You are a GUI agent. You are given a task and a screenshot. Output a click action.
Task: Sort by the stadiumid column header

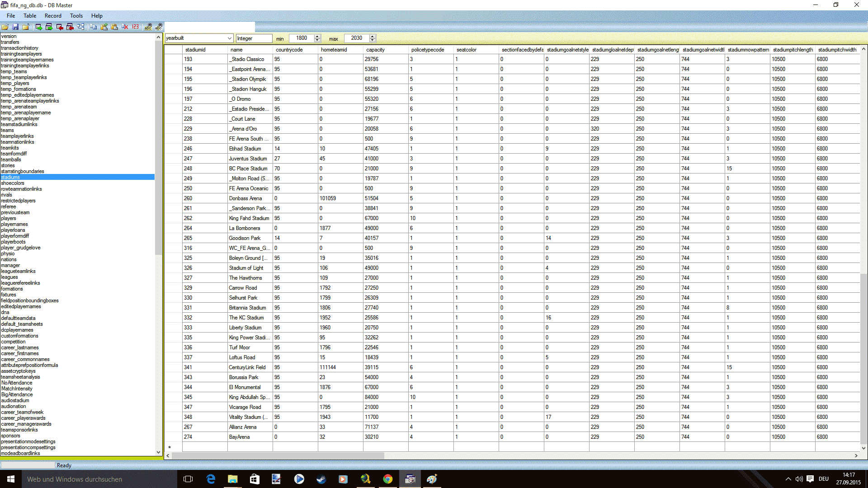pyautogui.click(x=205, y=50)
